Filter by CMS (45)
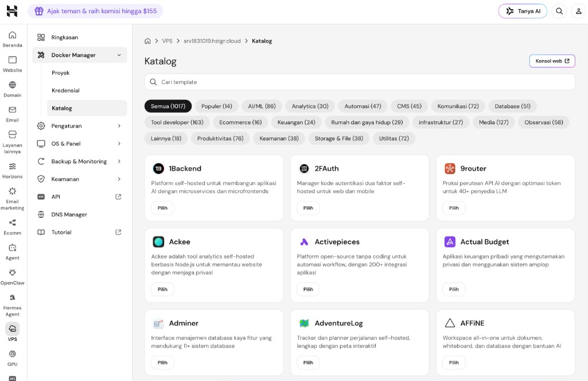The image size is (588, 381). (x=409, y=106)
